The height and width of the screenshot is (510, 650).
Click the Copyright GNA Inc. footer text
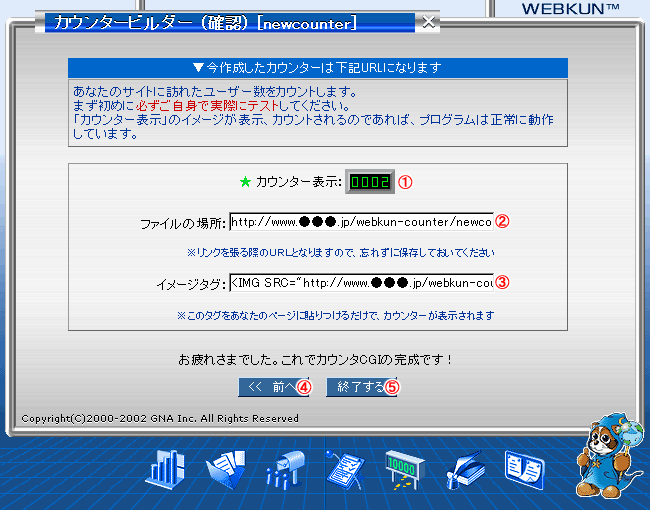(160, 418)
